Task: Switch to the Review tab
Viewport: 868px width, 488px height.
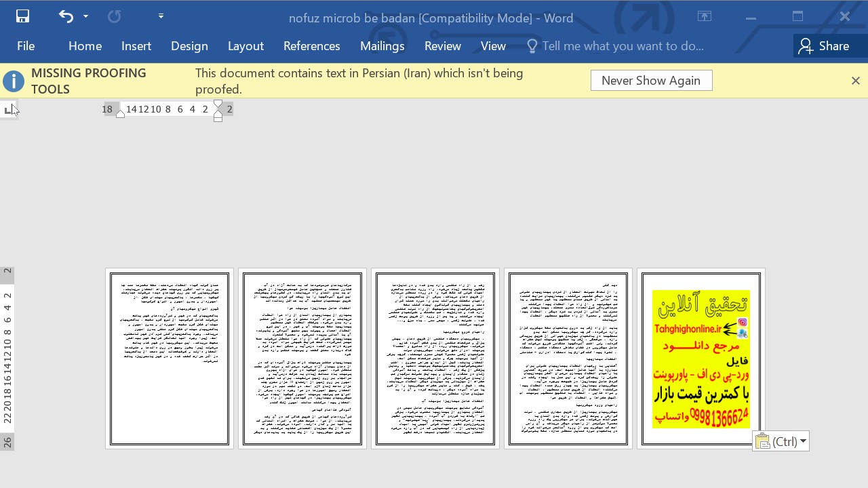Action: tap(443, 46)
